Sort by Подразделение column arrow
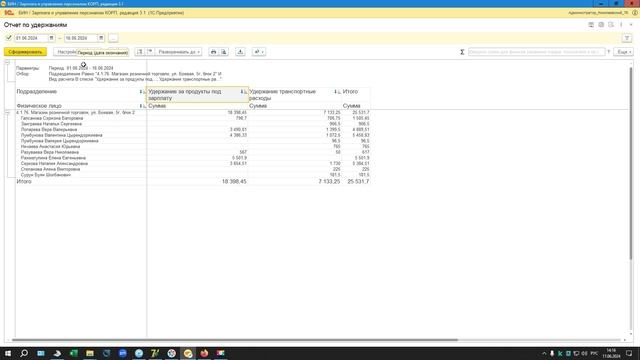Image resolution: width=640 pixels, height=360 pixels. (142, 92)
